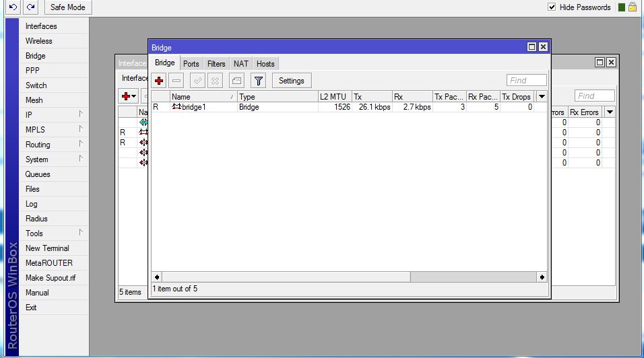644x358 pixels.
Task: Toggle the Hide Passwords checkbox
Action: 552,7
